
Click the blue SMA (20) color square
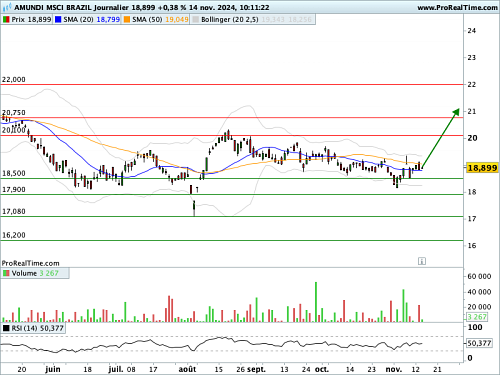tap(58, 20)
